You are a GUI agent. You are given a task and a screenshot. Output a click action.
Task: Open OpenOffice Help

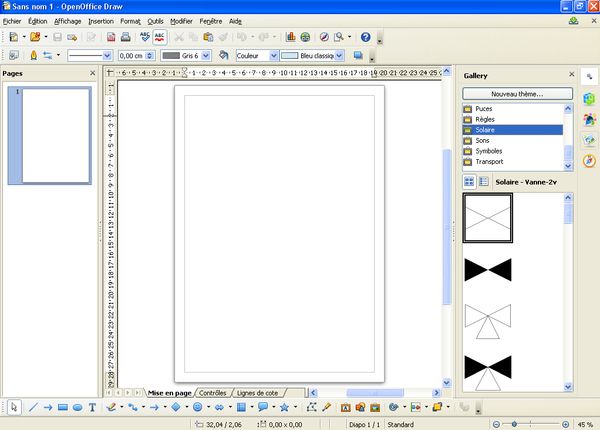coord(365,37)
